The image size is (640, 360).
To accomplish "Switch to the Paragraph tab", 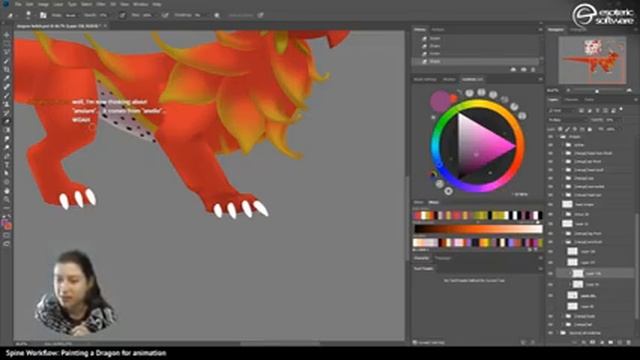I will click(443, 258).
